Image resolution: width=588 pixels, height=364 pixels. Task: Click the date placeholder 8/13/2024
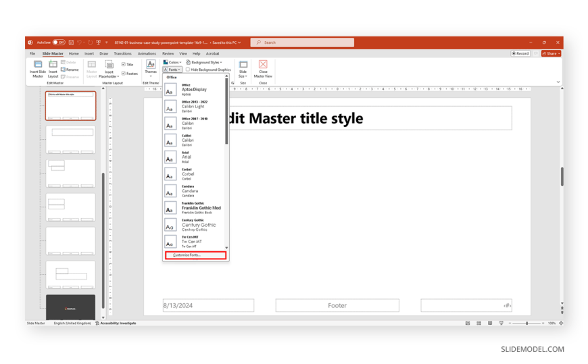(x=208, y=305)
